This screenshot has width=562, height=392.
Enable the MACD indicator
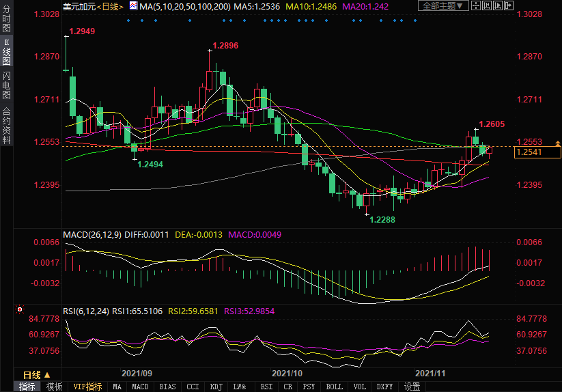coord(140,387)
